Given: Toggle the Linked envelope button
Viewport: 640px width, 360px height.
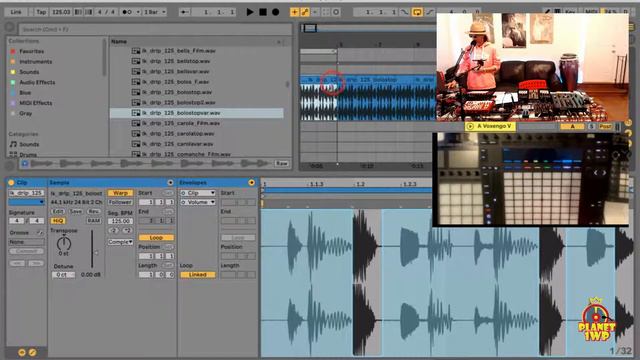Looking at the screenshot, I should [x=198, y=275].
